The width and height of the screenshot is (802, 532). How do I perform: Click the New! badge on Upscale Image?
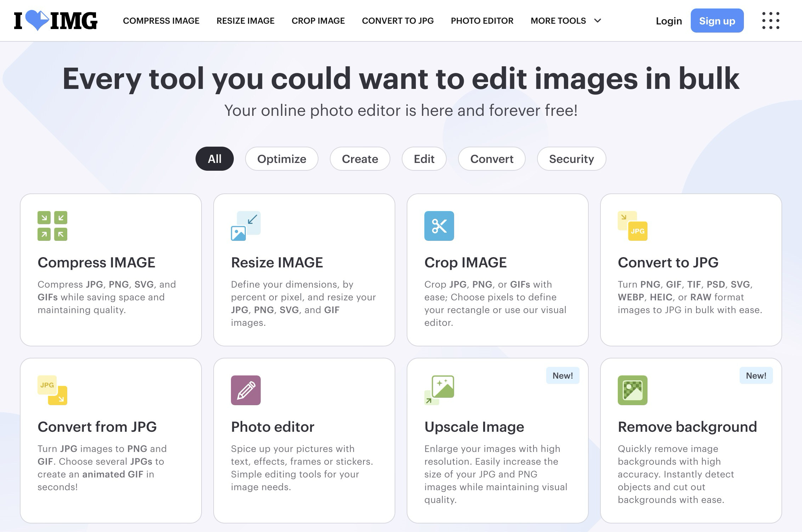[563, 375]
